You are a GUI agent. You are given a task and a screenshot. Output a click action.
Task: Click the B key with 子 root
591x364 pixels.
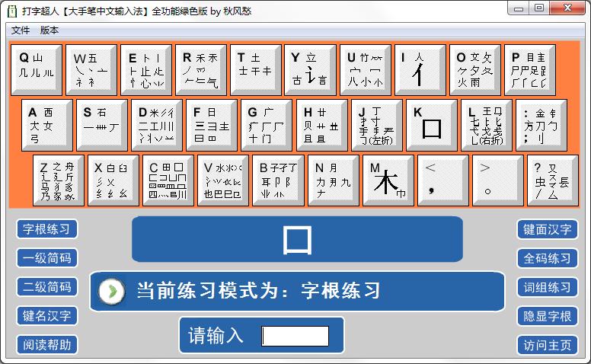coord(278,180)
